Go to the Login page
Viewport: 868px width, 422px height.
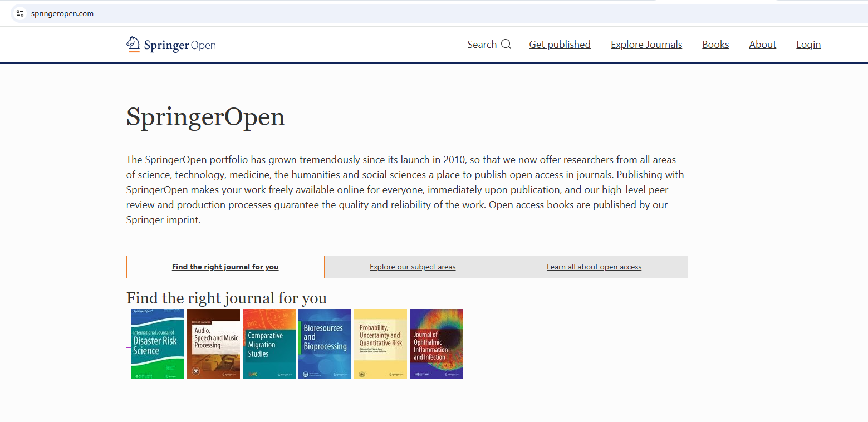point(808,44)
